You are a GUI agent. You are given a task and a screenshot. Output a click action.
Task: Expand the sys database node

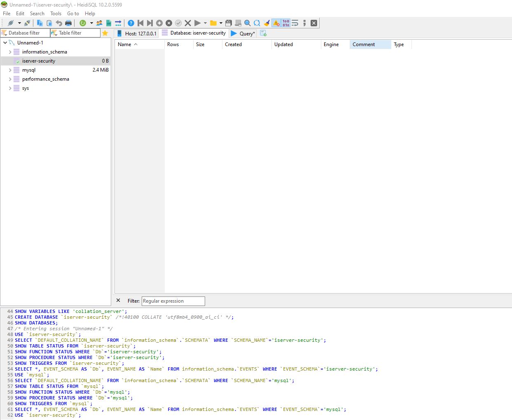tap(10, 88)
